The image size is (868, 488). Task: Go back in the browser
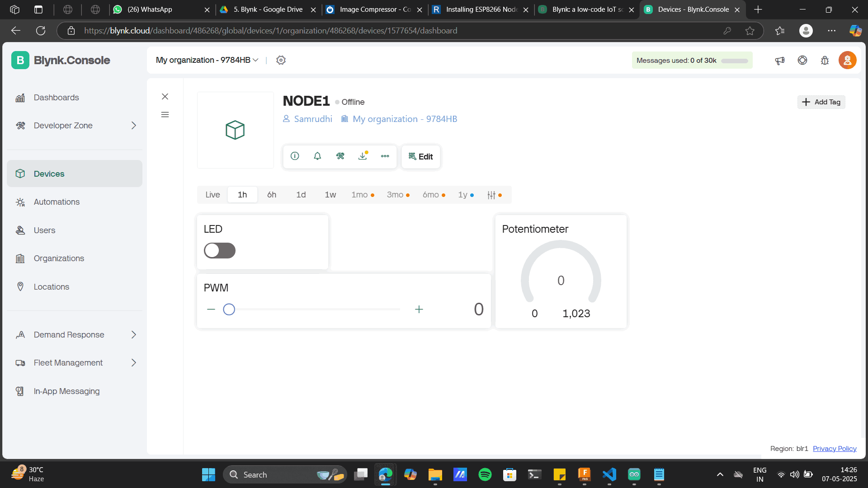pos(16,31)
